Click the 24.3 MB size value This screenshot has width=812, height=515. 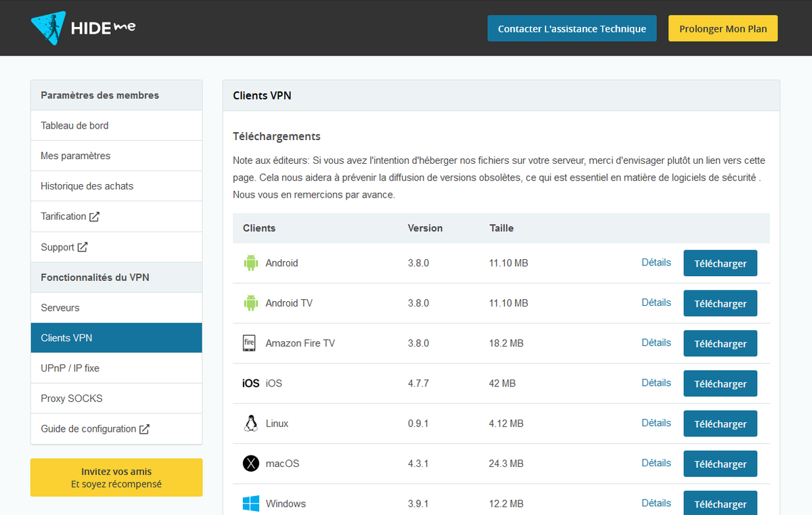506,464
